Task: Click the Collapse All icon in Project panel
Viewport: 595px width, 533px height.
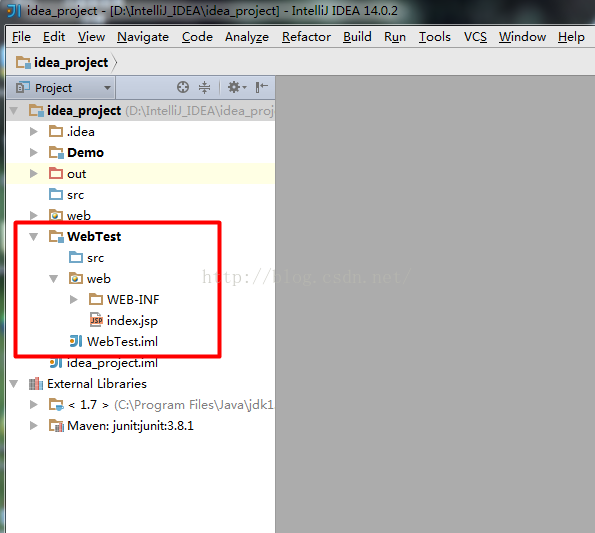Action: coord(205,87)
